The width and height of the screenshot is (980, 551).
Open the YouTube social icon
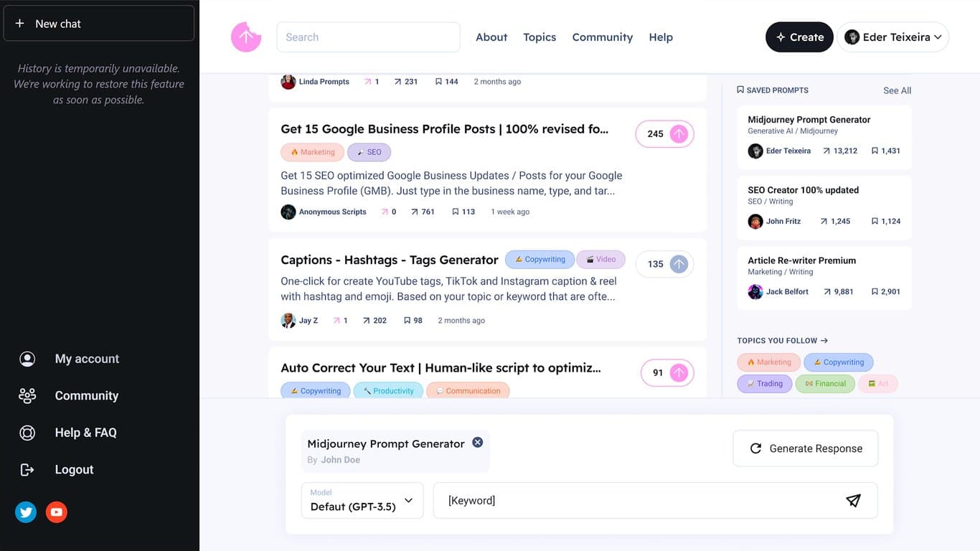(57, 512)
